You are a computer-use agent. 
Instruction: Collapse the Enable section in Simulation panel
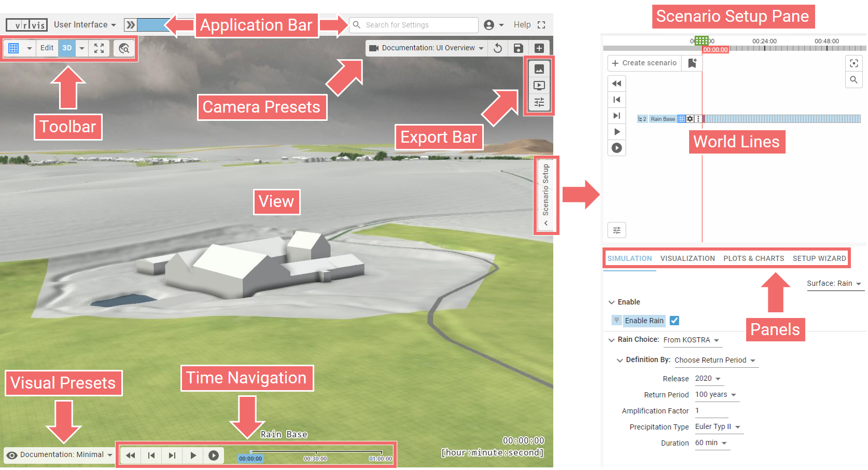(x=611, y=302)
